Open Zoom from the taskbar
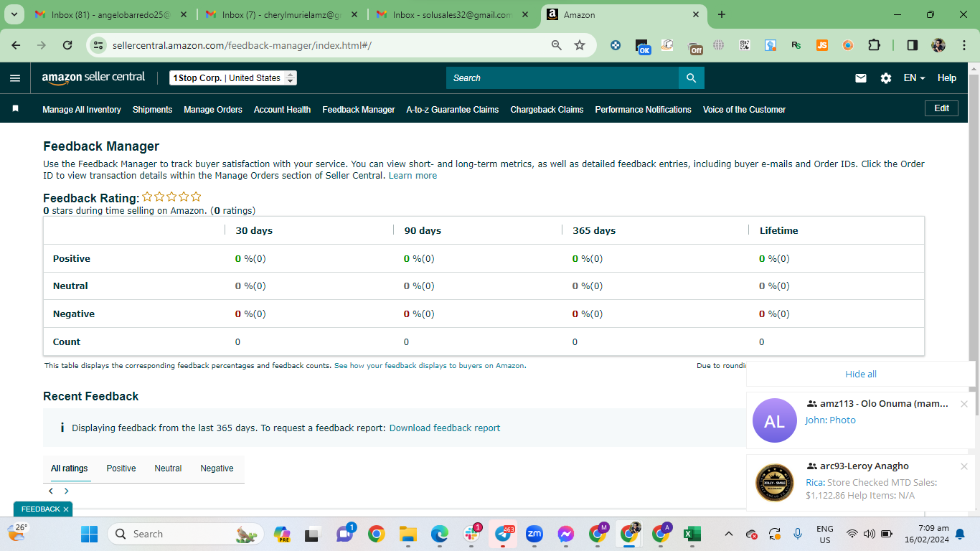The height and width of the screenshot is (551, 980). coord(534,534)
